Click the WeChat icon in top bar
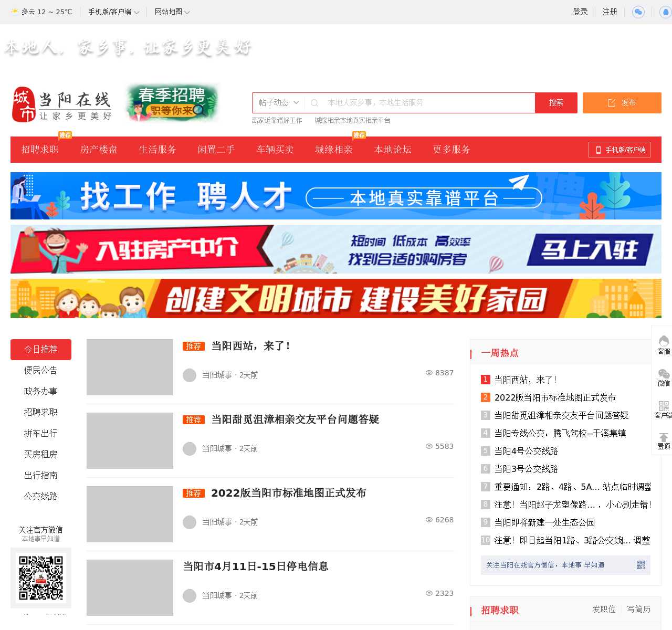 638,12
